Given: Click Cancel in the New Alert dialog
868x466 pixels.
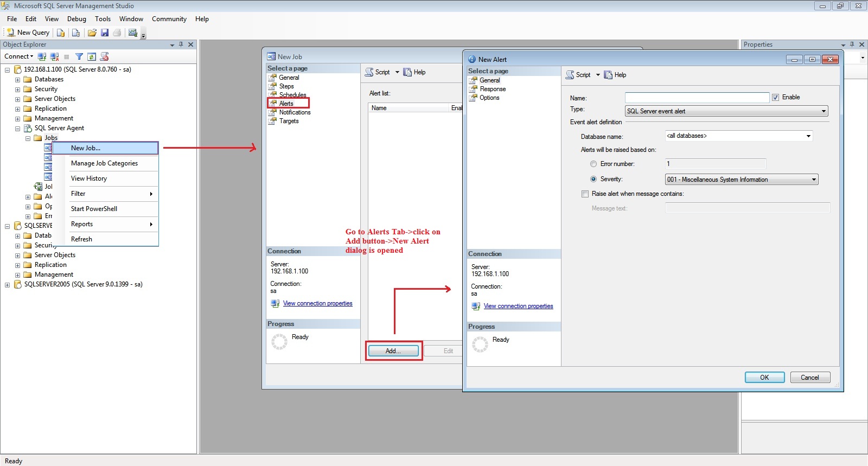Looking at the screenshot, I should [810, 378].
